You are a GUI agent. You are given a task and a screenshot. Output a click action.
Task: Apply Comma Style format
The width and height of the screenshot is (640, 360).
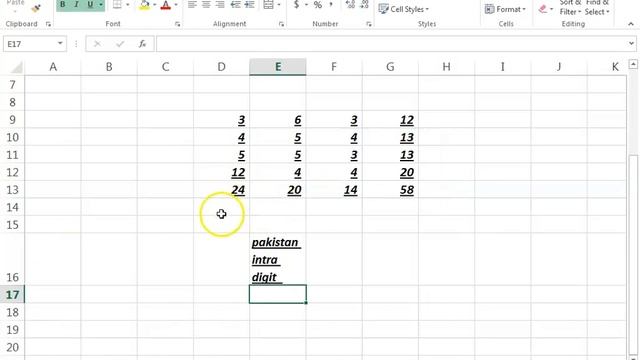331,5
